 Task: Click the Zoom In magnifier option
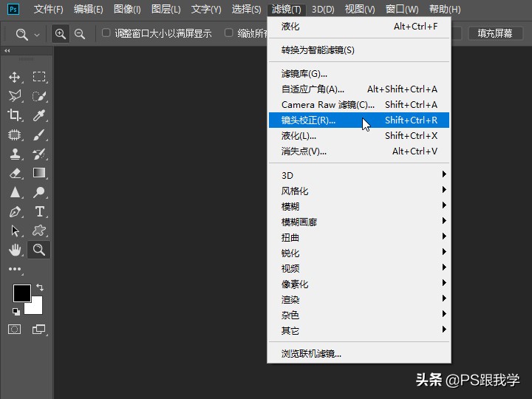click(61, 33)
